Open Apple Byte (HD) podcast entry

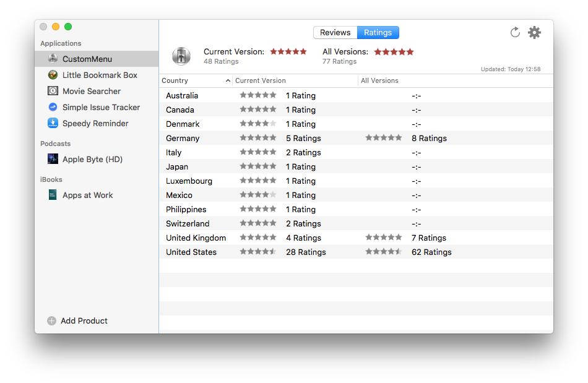click(97, 159)
